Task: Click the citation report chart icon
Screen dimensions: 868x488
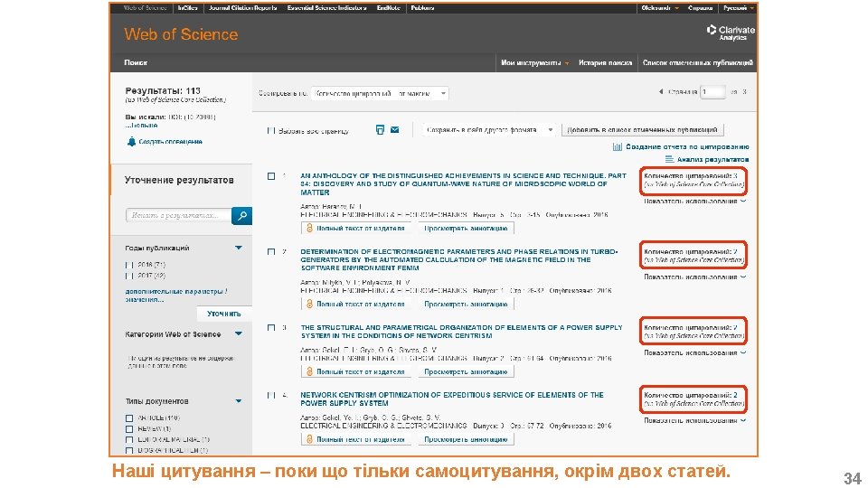Action: [x=618, y=146]
